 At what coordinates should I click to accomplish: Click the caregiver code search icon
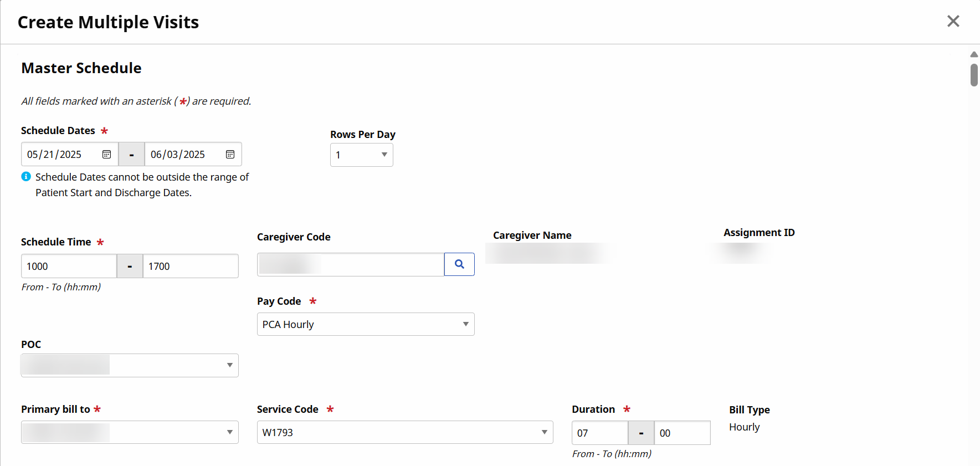point(459,264)
